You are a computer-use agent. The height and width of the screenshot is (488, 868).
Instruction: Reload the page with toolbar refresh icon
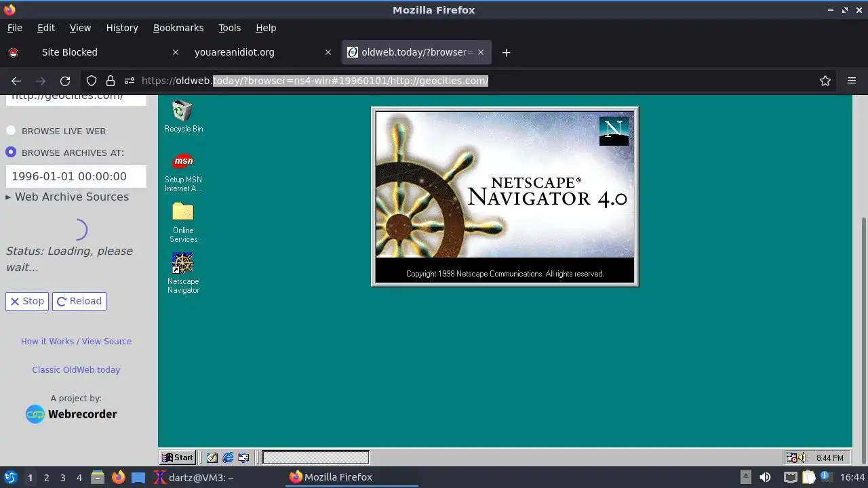tap(65, 81)
